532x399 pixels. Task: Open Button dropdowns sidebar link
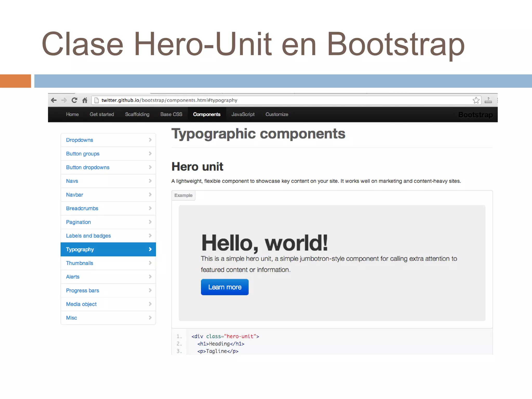tap(108, 168)
